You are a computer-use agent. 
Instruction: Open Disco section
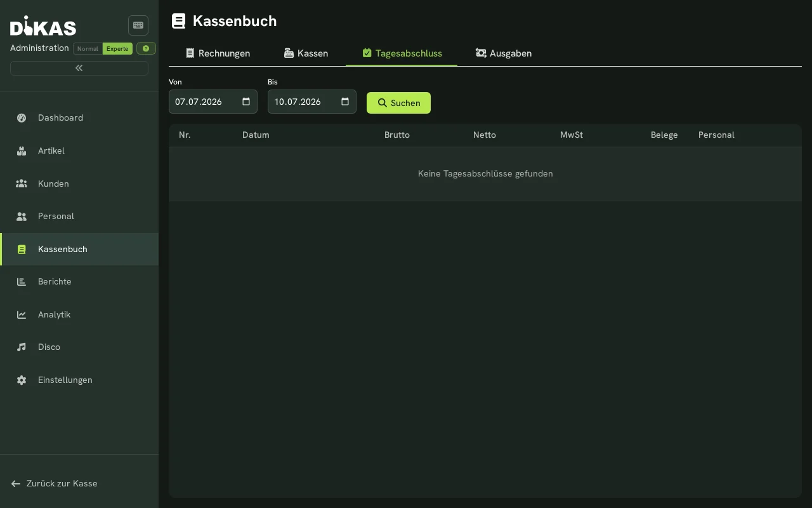click(79, 347)
